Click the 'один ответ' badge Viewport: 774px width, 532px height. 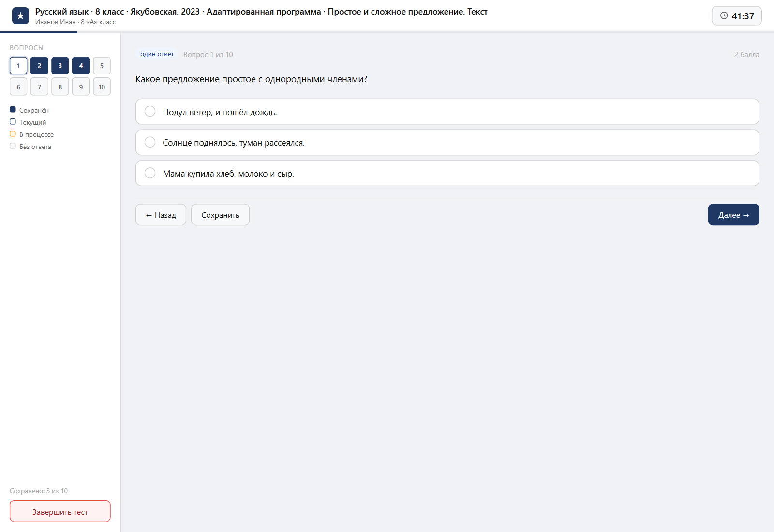(157, 54)
